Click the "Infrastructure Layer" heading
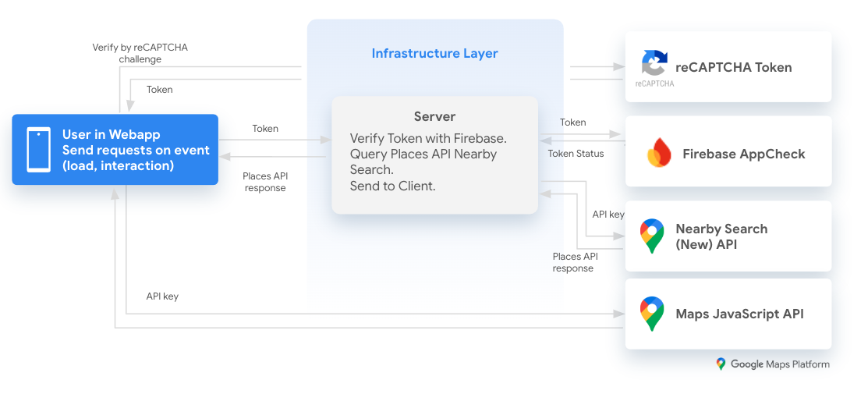Viewport: 868px width, 394px height. (x=434, y=54)
